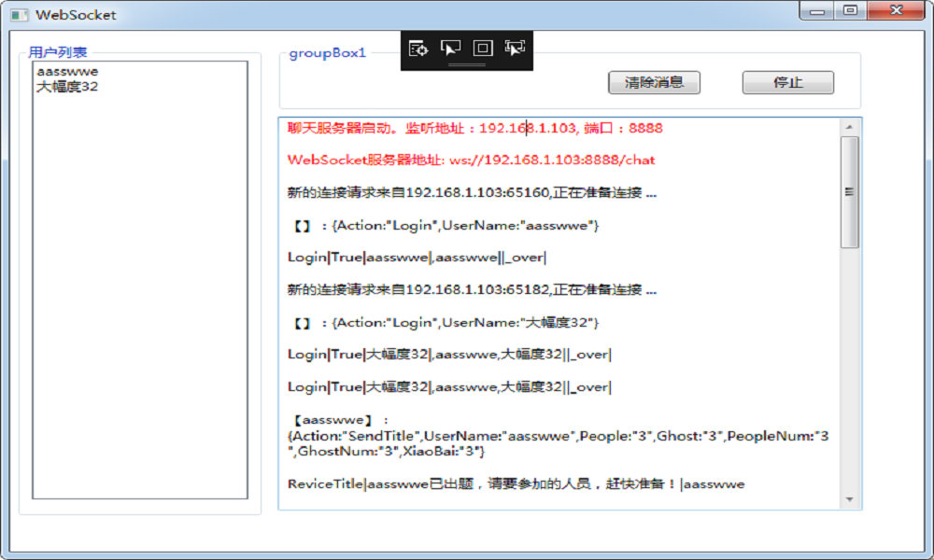Toggle the display layout adorners icon
Screen dimensions: 934x560
coord(483,49)
